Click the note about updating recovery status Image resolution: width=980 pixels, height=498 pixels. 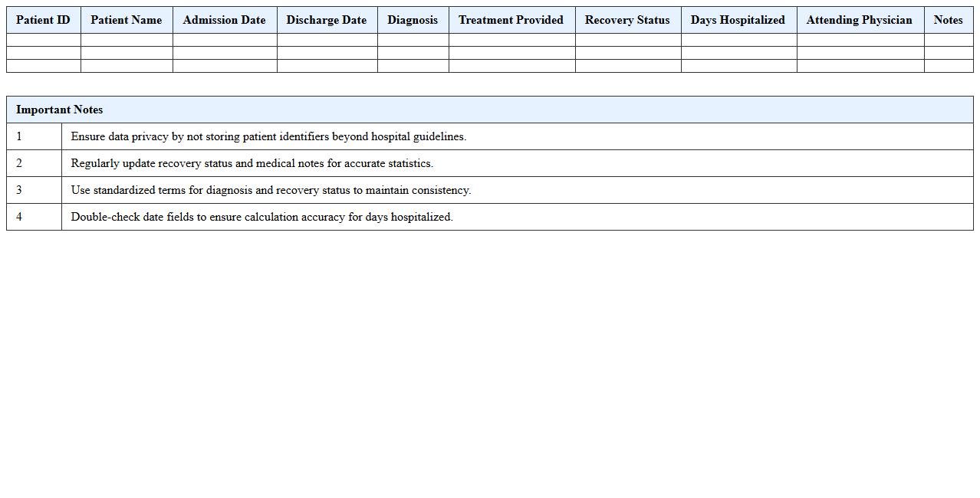coord(252,163)
